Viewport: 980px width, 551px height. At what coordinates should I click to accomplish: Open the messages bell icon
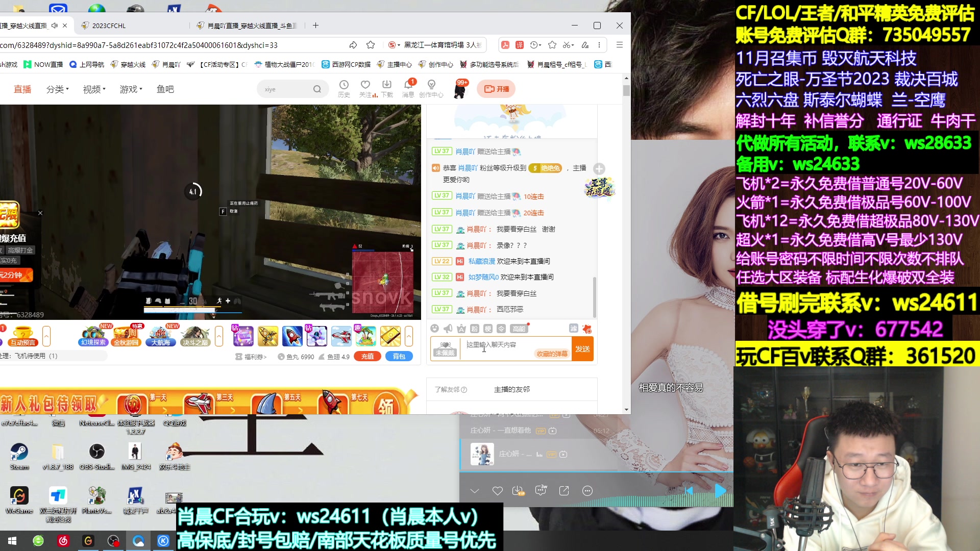pyautogui.click(x=408, y=85)
